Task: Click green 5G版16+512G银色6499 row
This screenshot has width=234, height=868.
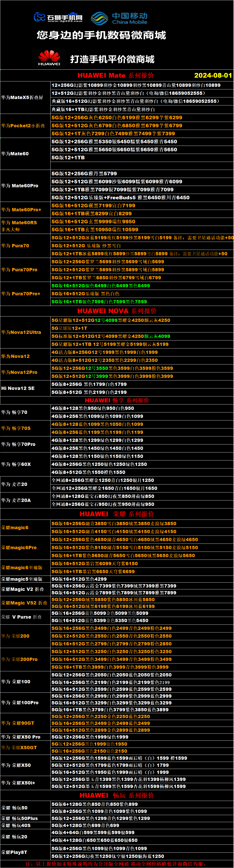Action: coord(142,286)
